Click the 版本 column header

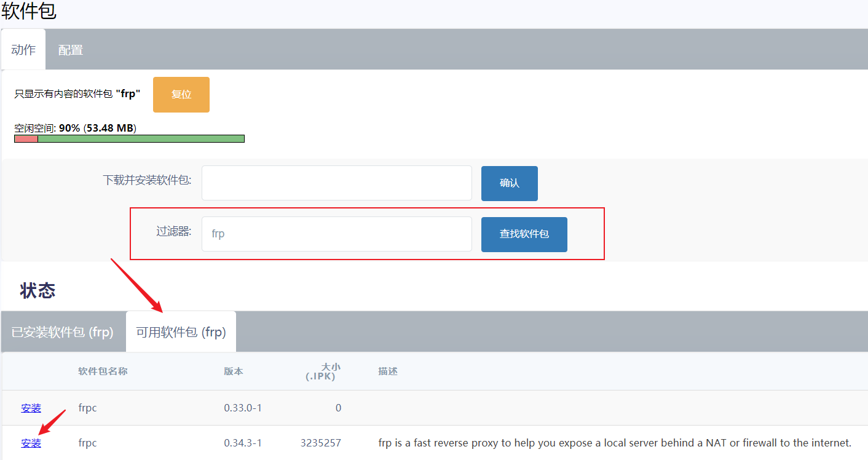(234, 371)
